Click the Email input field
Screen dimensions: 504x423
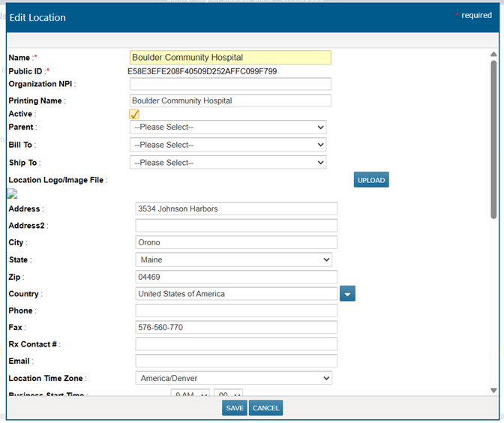point(235,361)
